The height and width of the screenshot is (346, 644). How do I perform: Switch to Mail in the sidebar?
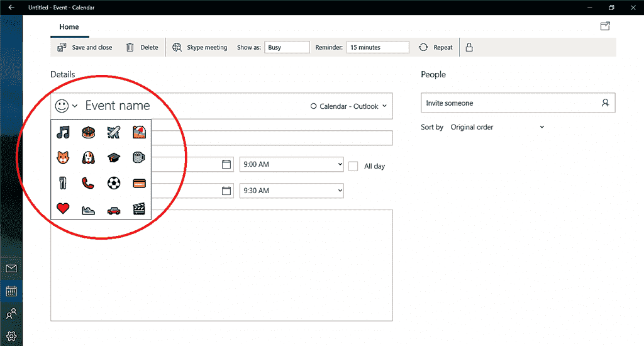11,269
